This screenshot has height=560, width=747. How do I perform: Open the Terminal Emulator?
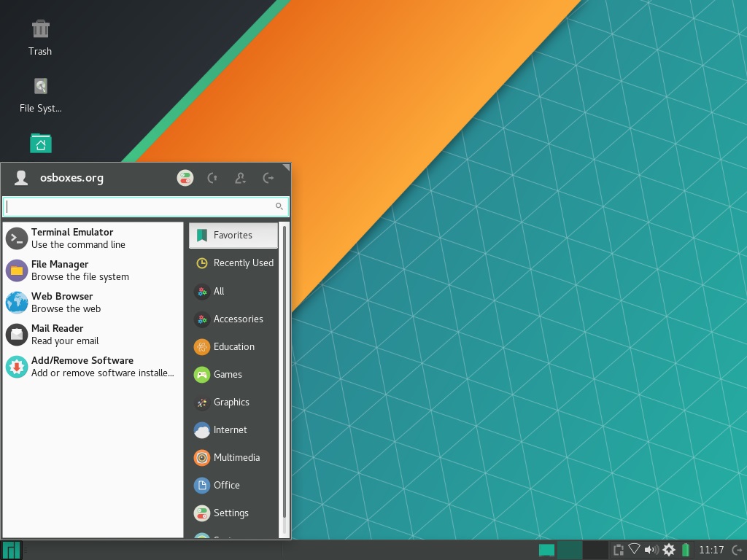73,238
